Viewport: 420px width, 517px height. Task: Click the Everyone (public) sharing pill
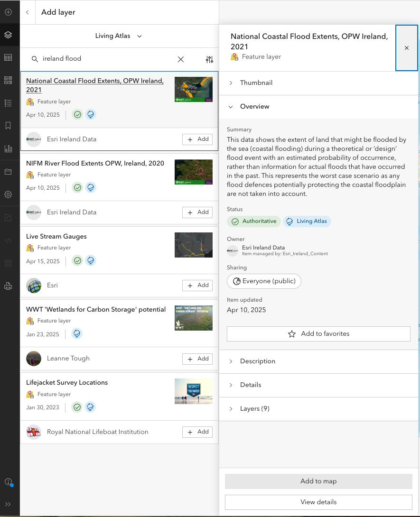[x=264, y=281]
